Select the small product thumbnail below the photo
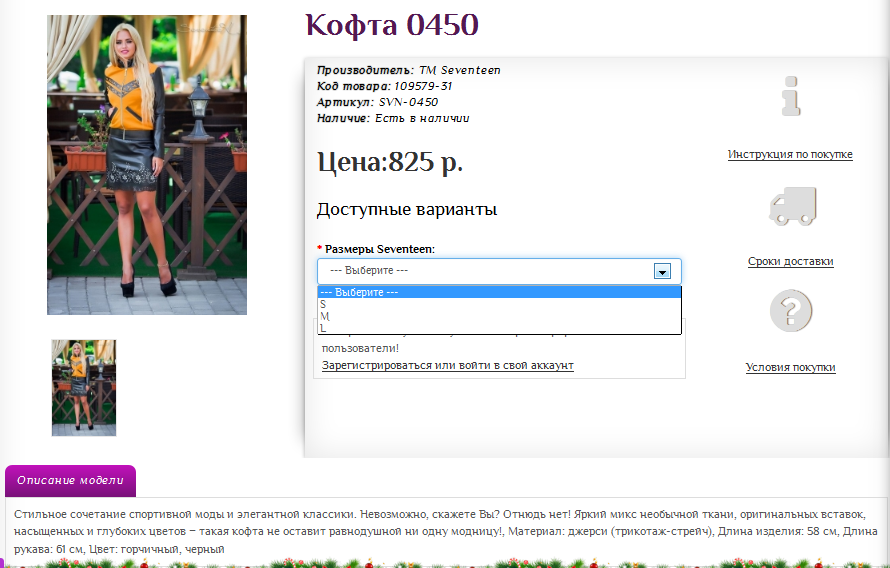Screen dimensions: 890x568 pyautogui.click(x=84, y=388)
